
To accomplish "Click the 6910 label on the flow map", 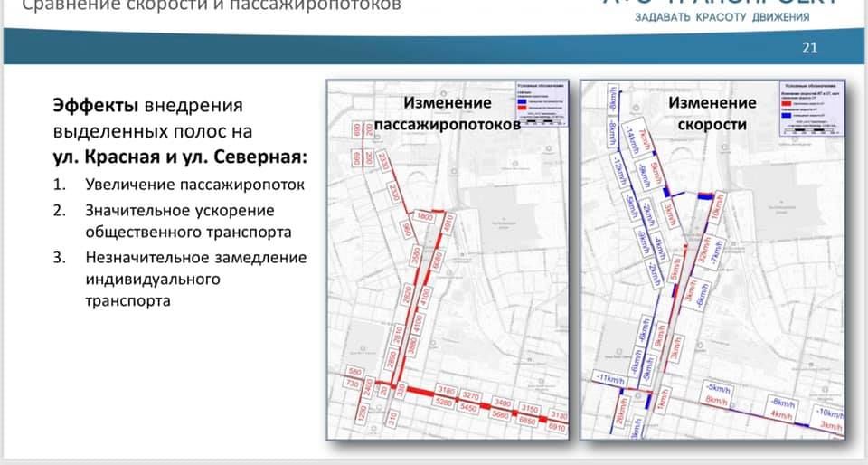I will [557, 427].
